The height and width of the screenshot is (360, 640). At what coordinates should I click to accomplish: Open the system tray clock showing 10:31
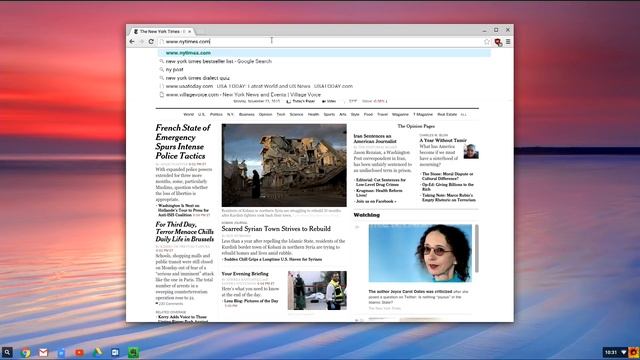(611, 352)
